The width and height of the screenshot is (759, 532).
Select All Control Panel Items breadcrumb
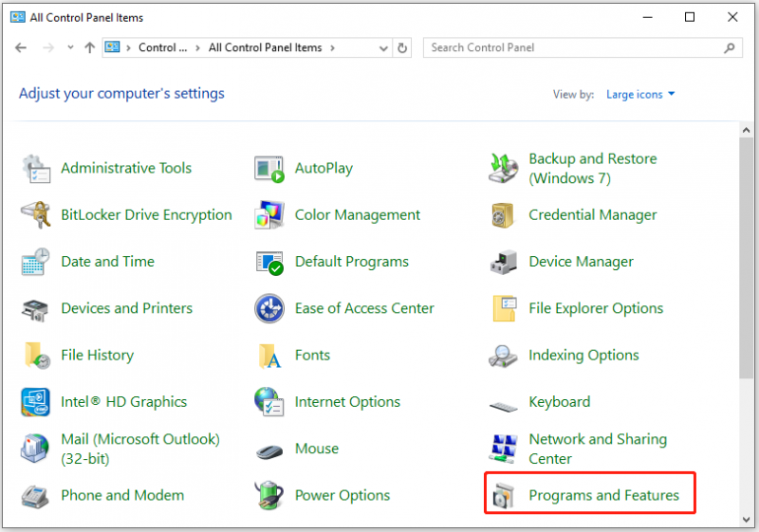[x=266, y=47]
